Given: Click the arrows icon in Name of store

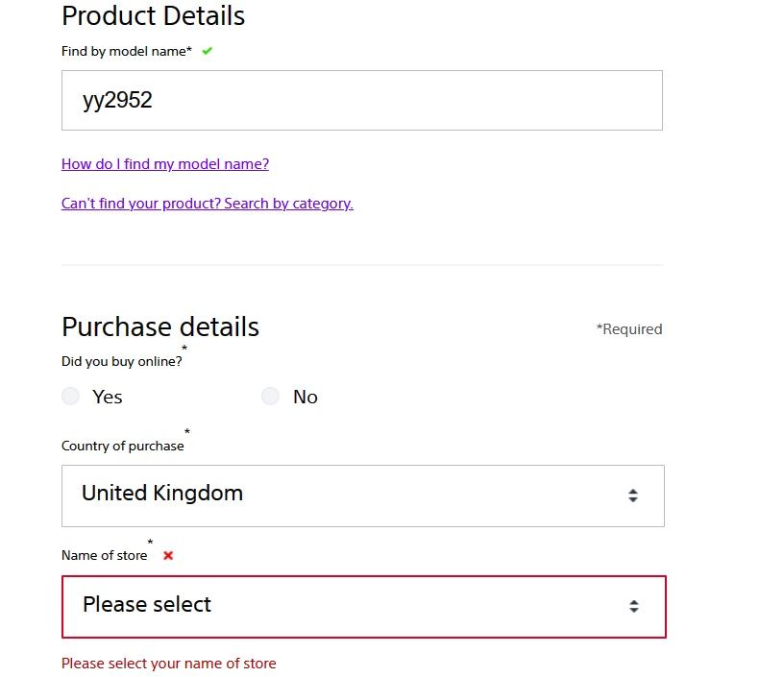Looking at the screenshot, I should [634, 606].
